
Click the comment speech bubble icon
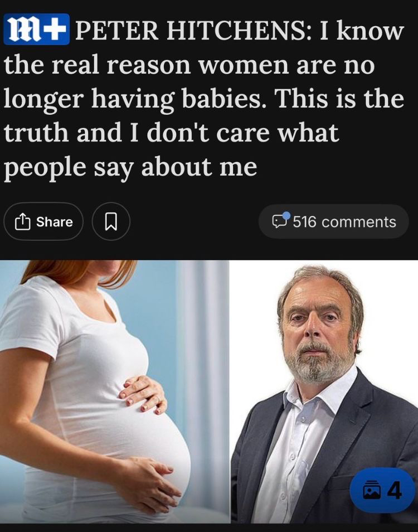point(279,221)
